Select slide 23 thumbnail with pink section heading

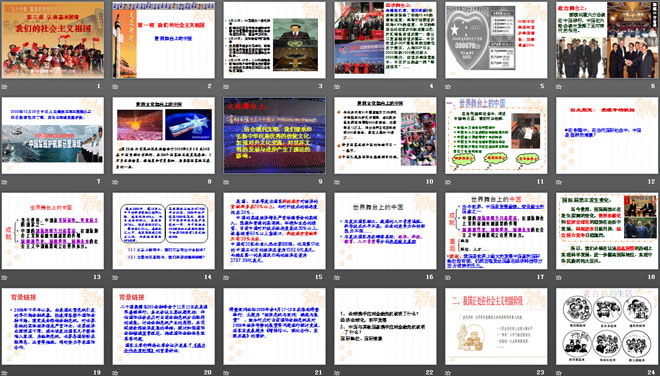click(x=496, y=326)
